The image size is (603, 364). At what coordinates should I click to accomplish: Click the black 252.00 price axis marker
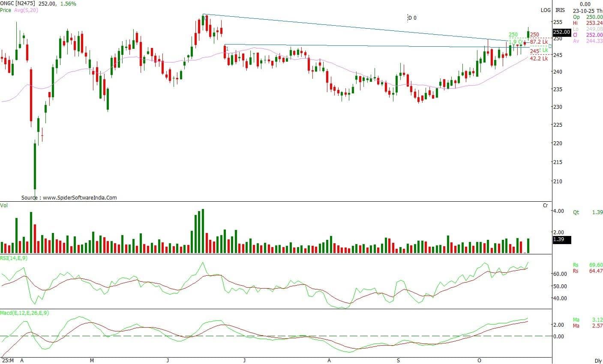tap(561, 32)
